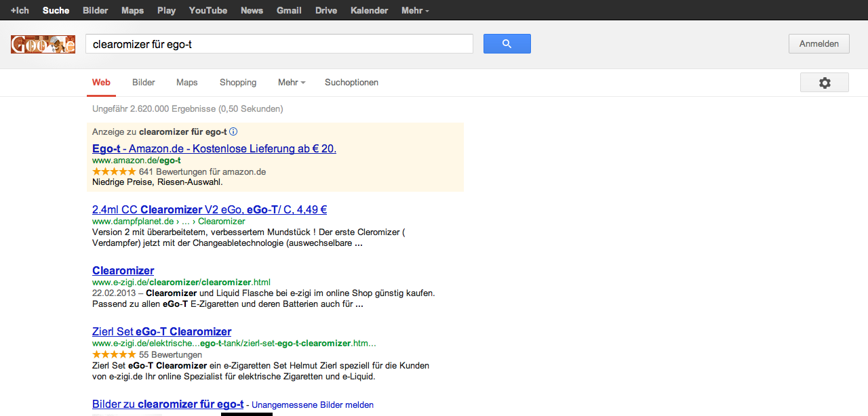
Task: Click into the search query input field
Action: [x=279, y=44]
